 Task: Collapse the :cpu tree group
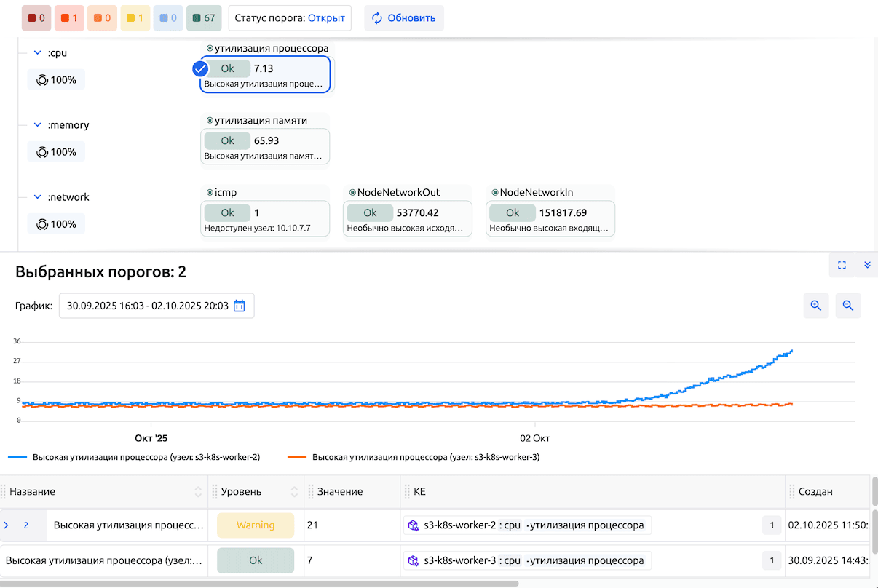tap(37, 53)
